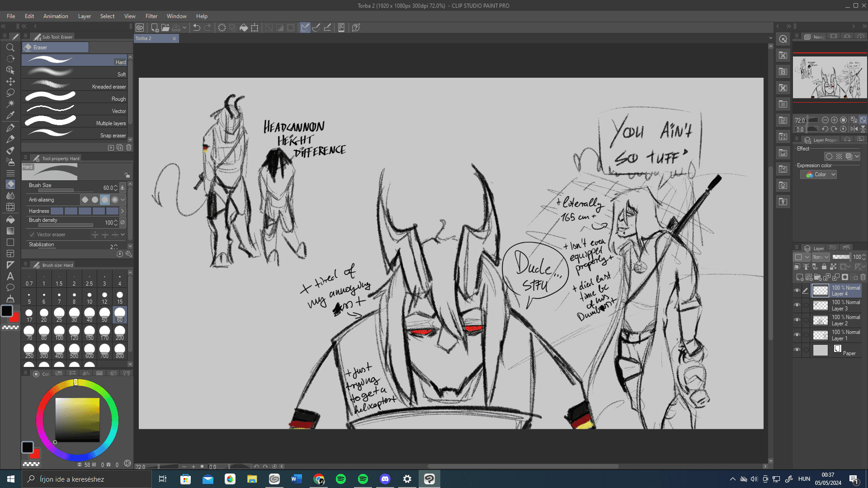Open the layer blending mode dropdown

[821, 257]
